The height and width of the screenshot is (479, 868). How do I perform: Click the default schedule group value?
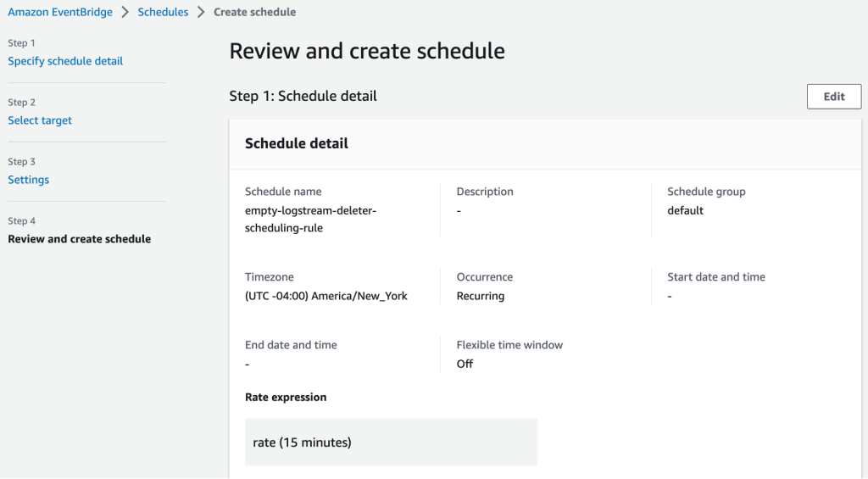[685, 210]
